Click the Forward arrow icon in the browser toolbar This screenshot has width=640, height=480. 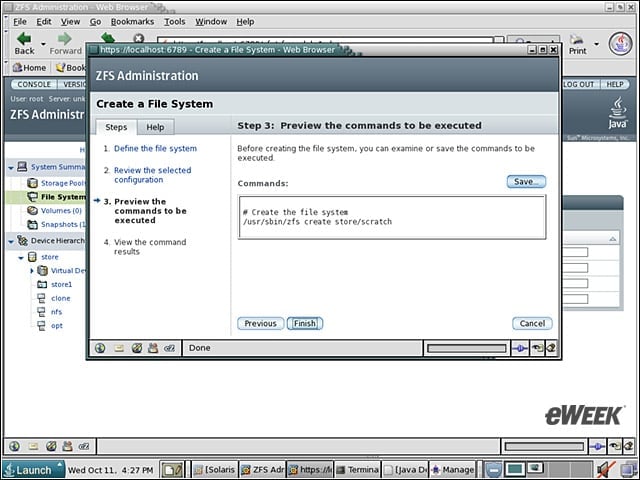click(64, 39)
